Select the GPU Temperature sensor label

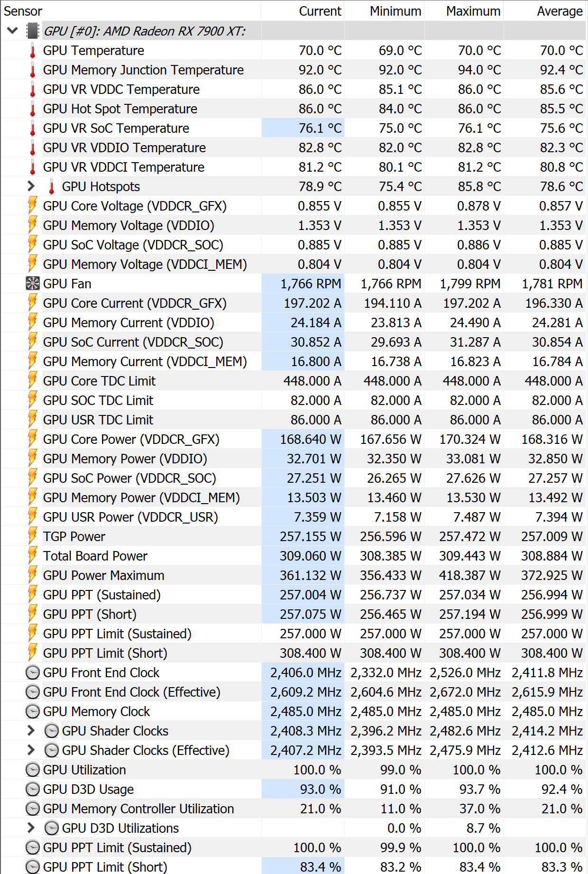[x=93, y=50]
